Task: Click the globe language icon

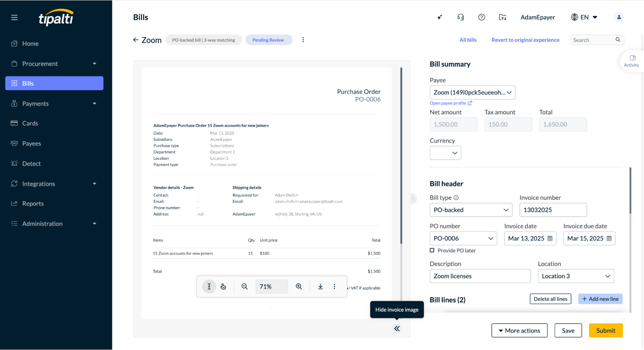Action: click(x=574, y=17)
